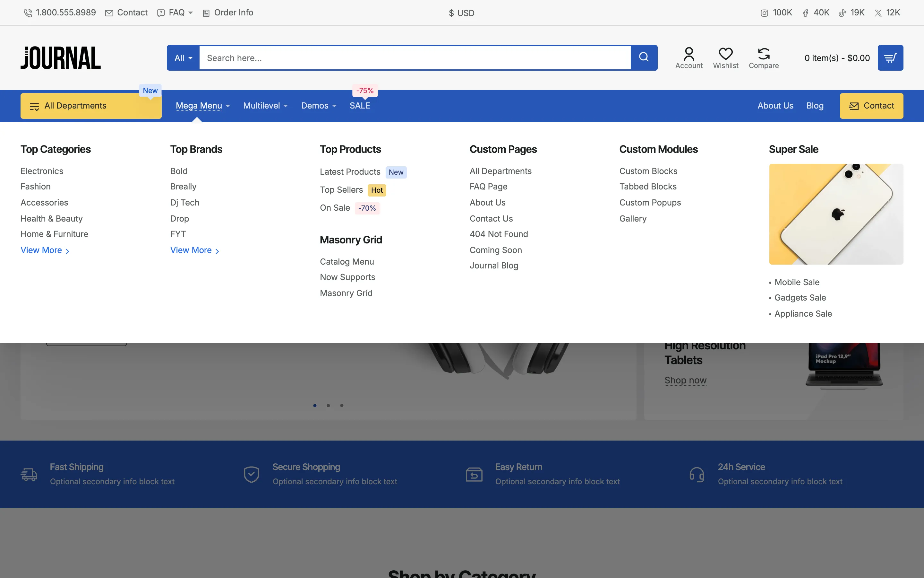Expand the FAQ dropdown in top bar
The height and width of the screenshot is (578, 924).
pyautogui.click(x=175, y=13)
